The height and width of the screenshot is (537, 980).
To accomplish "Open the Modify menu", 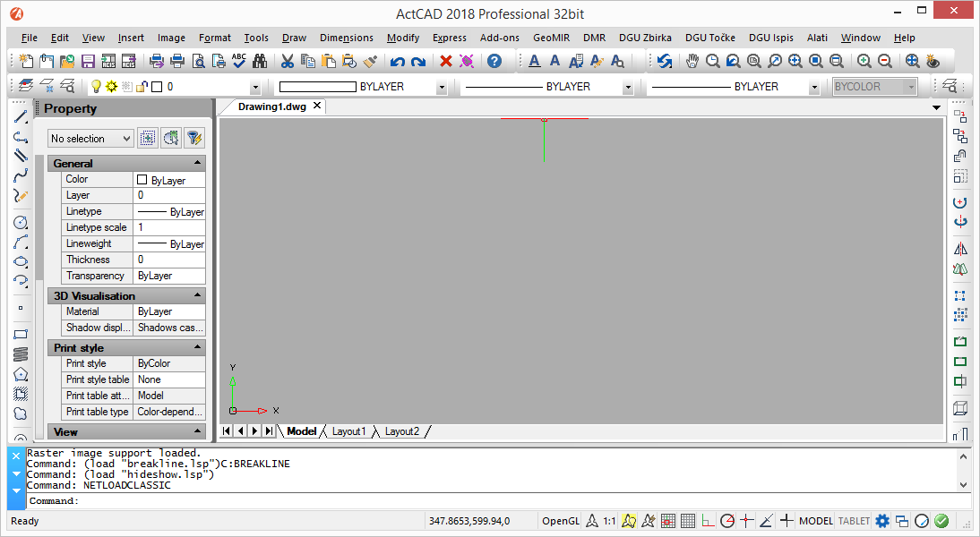I will pos(403,38).
